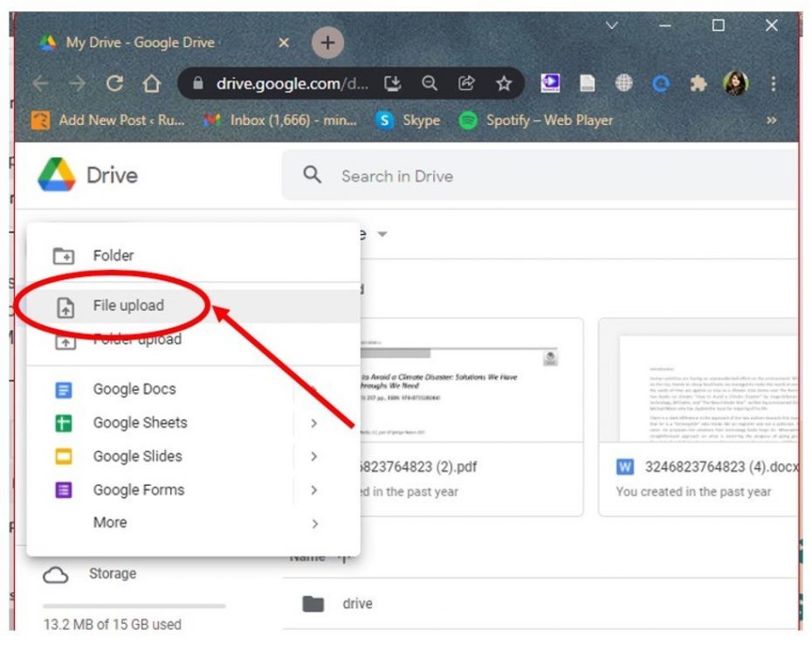Open the Skype bookmark
The height and width of the screenshot is (671, 812).
(x=408, y=121)
